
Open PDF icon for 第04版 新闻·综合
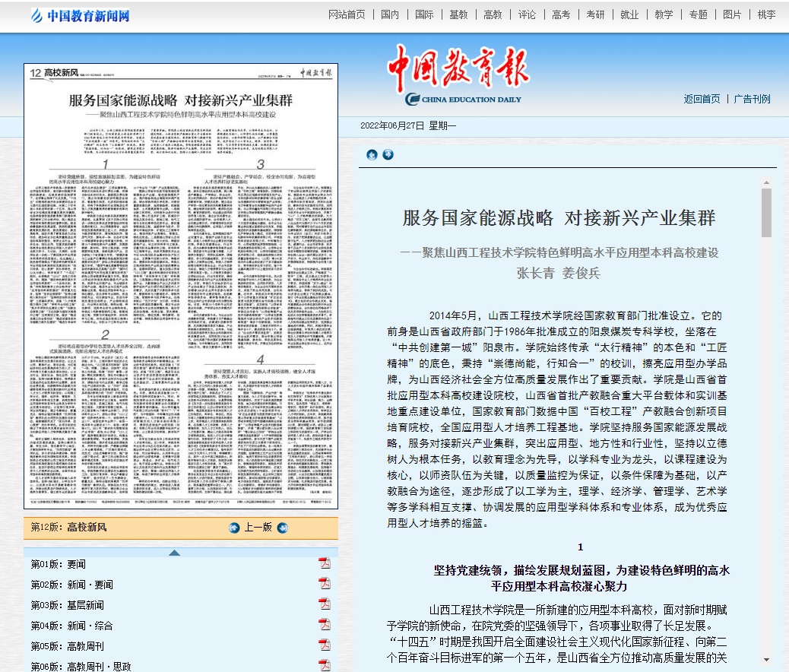point(325,625)
